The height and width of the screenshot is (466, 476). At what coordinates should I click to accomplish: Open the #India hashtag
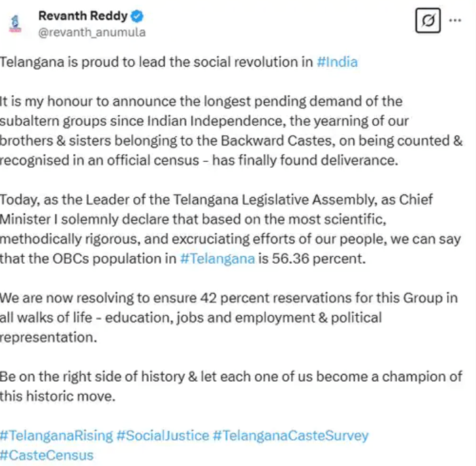pos(336,62)
